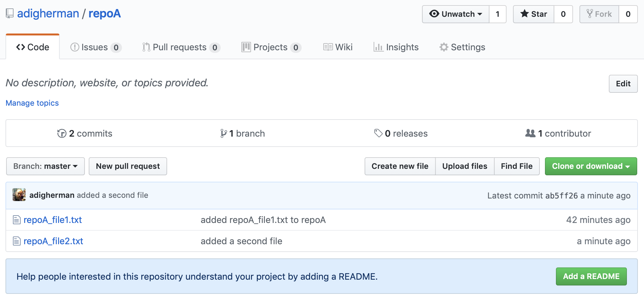Click Upload files
Screen dimensions: 644x299
tap(465, 166)
